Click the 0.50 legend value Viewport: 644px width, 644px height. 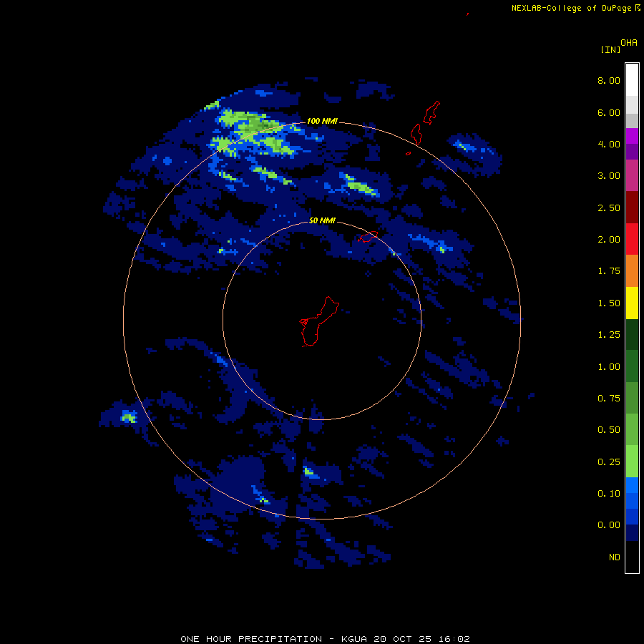(609, 430)
